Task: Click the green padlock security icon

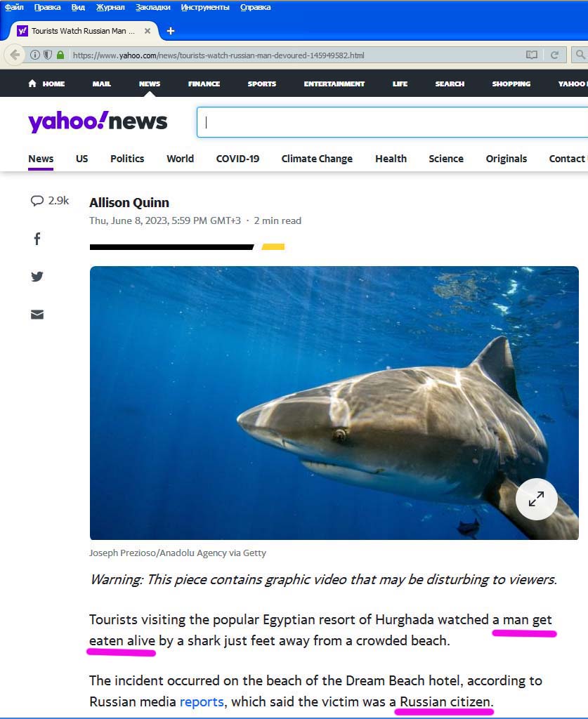Action: [60, 55]
